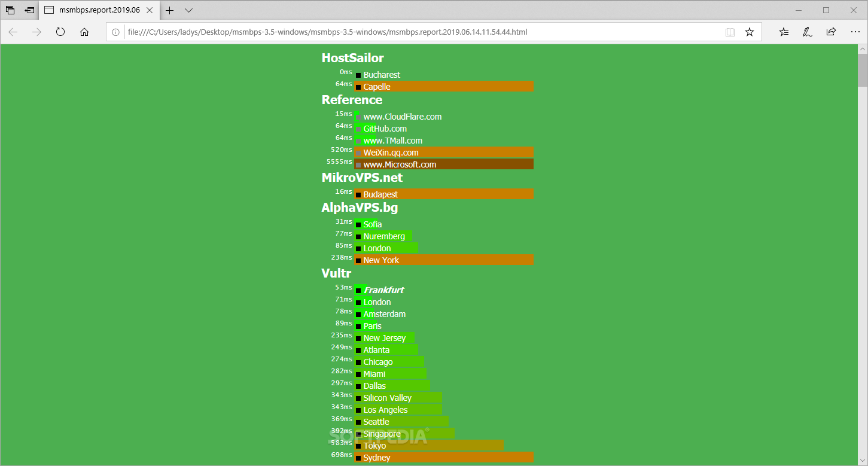Click the Sydney bar
This screenshot has height=466, width=868.
[x=444, y=458]
